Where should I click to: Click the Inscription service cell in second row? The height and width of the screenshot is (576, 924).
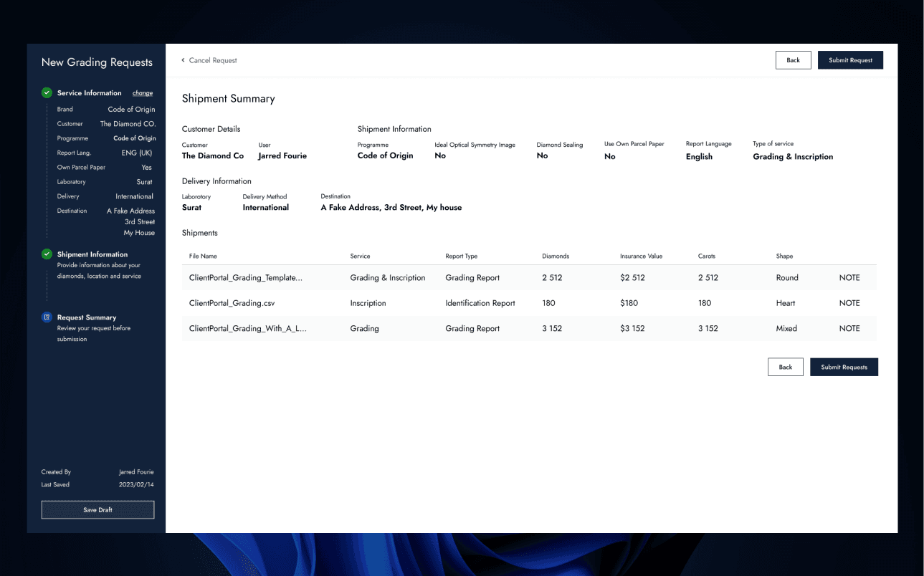click(x=368, y=303)
